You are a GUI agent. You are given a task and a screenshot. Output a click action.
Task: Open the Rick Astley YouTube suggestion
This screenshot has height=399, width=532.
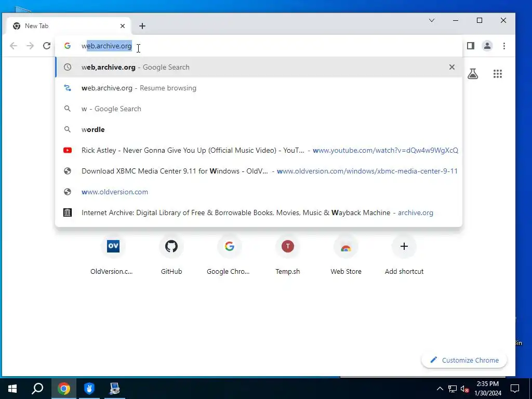tap(259, 150)
